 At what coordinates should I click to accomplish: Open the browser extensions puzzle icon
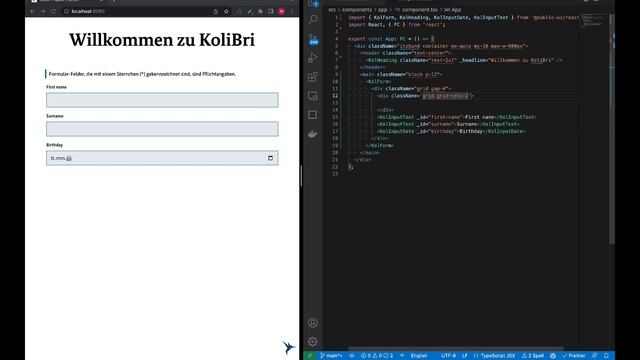(260, 11)
